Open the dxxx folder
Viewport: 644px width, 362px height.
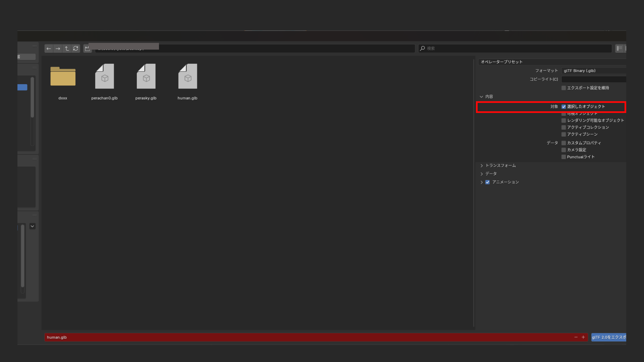pyautogui.click(x=63, y=76)
